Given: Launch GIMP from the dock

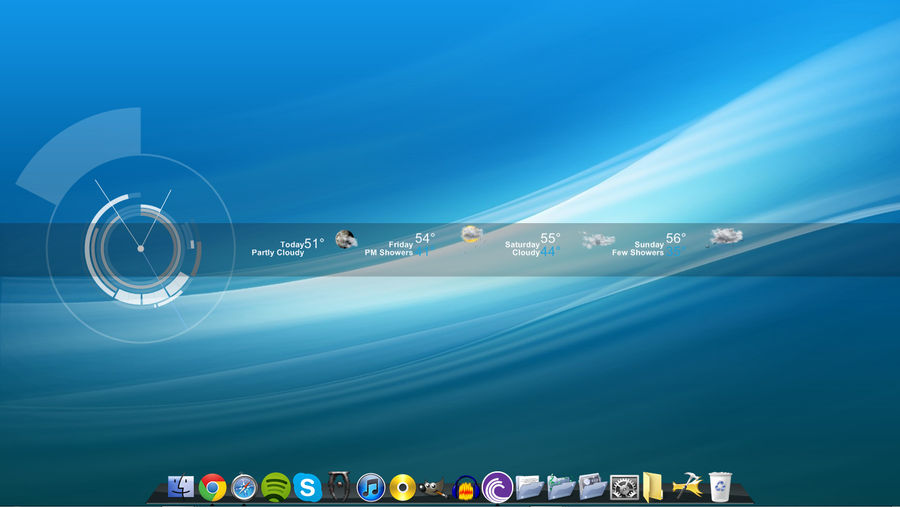Looking at the screenshot, I should [433, 489].
